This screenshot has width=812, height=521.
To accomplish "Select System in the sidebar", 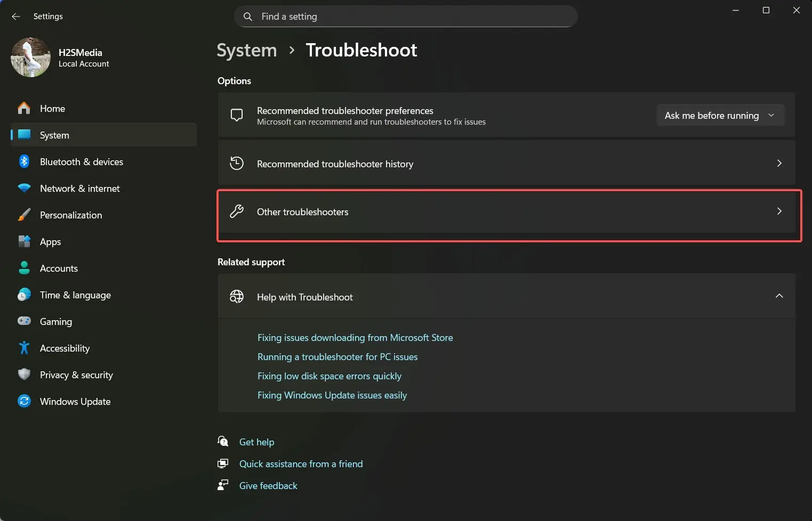I will [104, 135].
